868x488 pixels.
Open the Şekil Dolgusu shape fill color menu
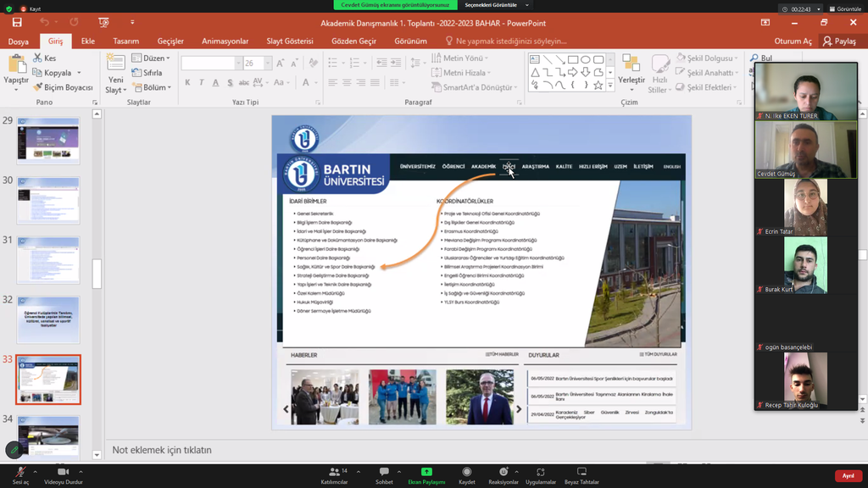pos(707,58)
